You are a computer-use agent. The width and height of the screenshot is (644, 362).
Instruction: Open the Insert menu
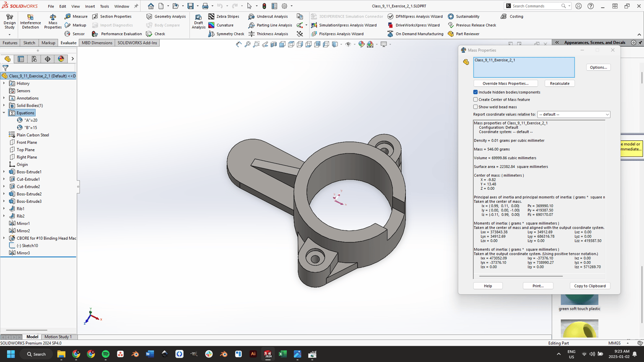90,6
